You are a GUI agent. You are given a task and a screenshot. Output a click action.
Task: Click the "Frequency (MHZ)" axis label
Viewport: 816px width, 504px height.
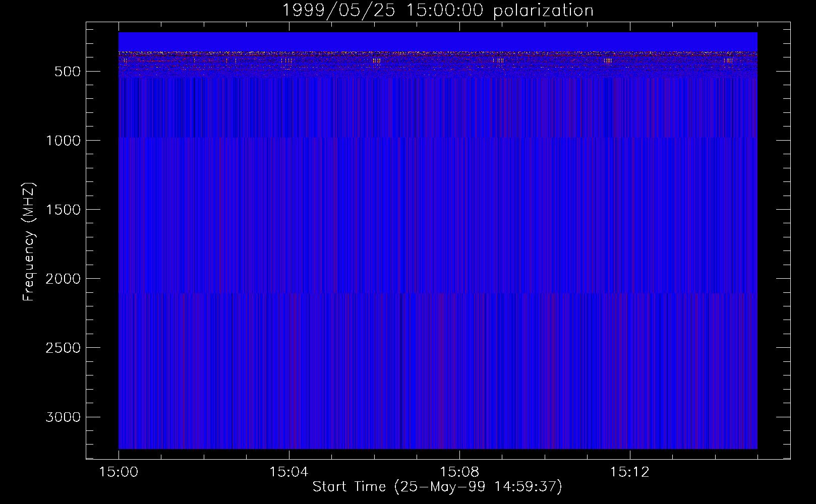pyautogui.click(x=29, y=241)
